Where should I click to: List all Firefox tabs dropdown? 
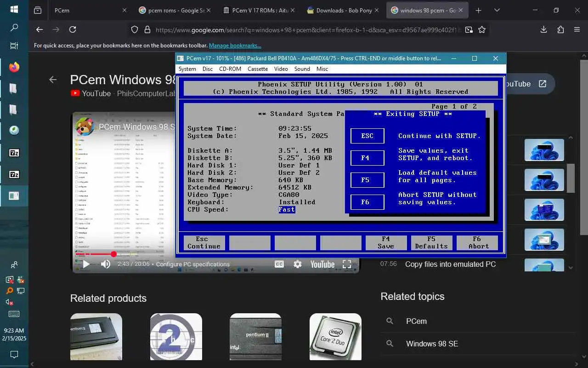coord(497,10)
